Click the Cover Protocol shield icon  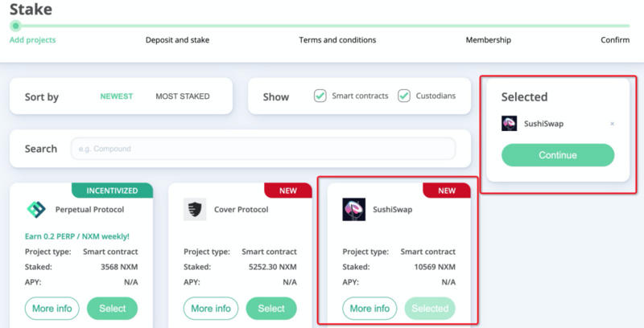(x=194, y=210)
